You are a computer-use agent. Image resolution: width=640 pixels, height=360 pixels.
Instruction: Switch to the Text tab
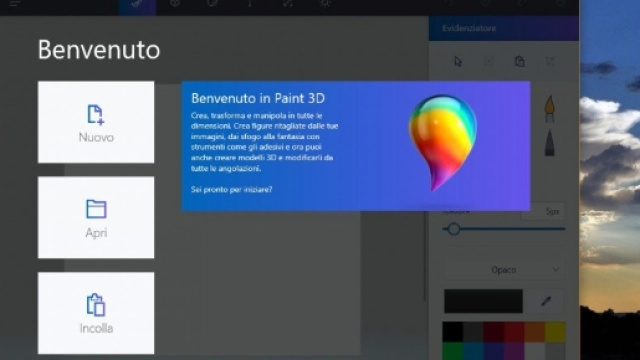(250, 4)
